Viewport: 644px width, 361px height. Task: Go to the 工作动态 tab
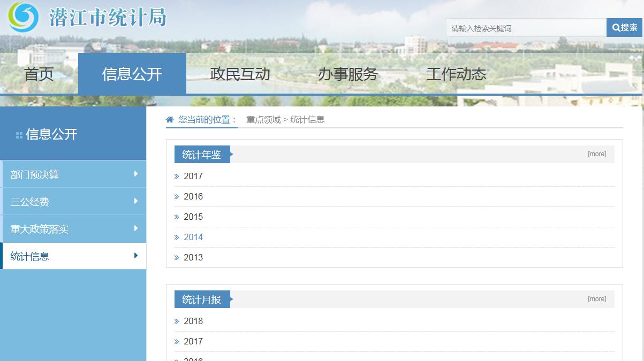456,74
